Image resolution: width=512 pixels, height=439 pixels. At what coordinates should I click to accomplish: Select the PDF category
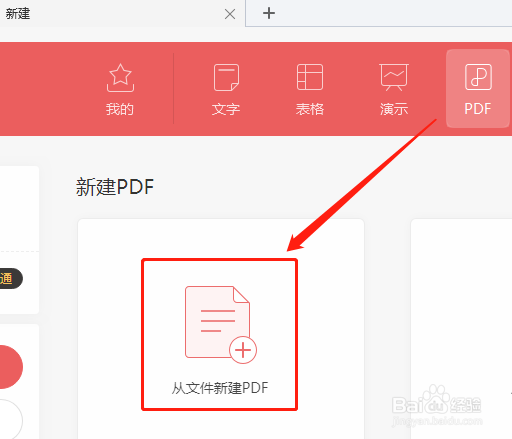[478, 89]
